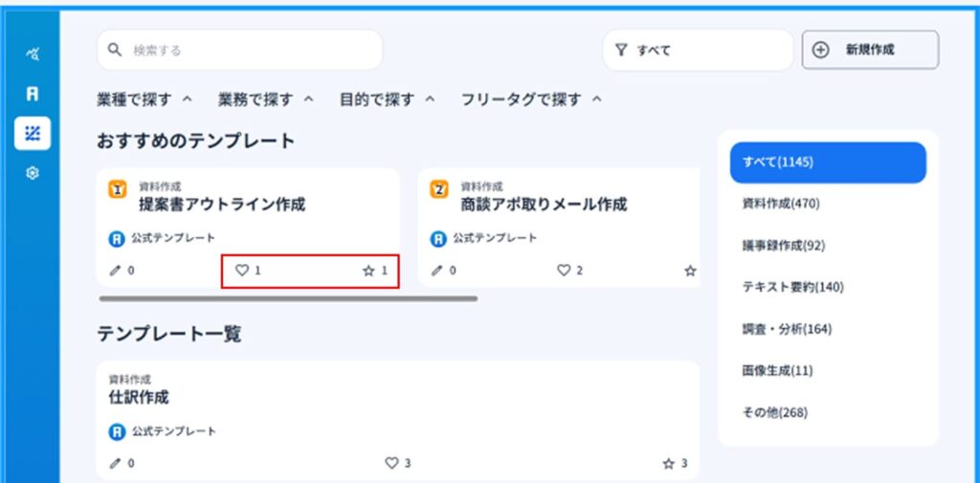Click the orange icon on 提案書アウトライン作成 card
The width and height of the screenshot is (980, 483).
(119, 189)
